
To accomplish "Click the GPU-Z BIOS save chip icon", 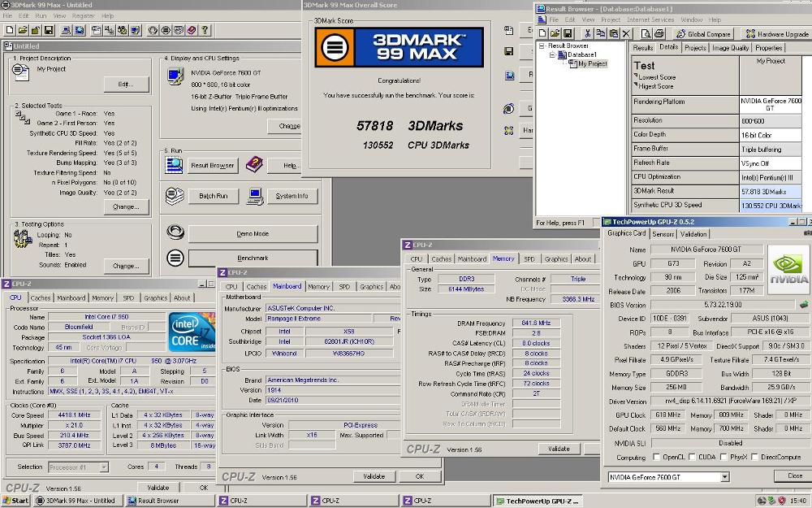I will click(804, 304).
